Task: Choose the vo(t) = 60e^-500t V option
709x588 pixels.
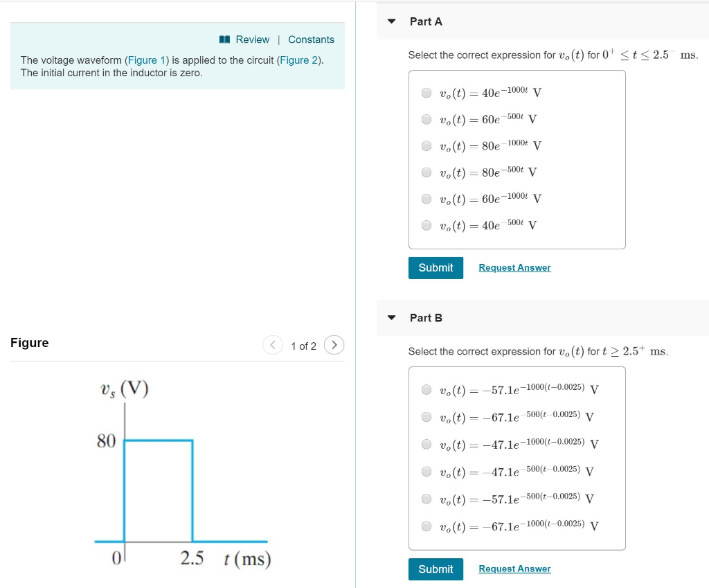Action: pos(427,119)
